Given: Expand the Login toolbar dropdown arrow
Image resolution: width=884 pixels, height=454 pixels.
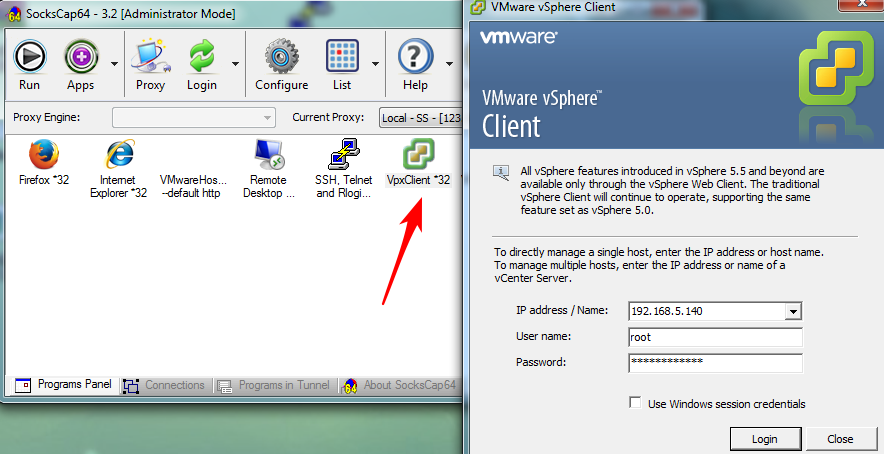Looking at the screenshot, I should pyautogui.click(x=235, y=64).
